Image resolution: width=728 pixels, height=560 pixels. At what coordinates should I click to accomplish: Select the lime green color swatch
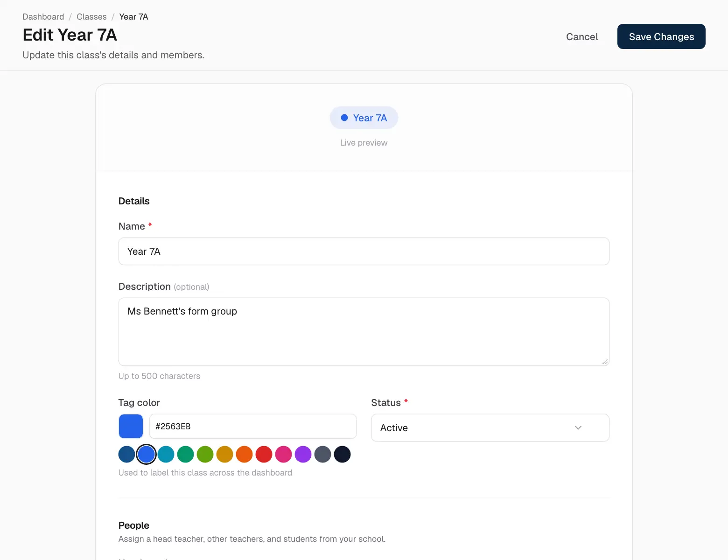pyautogui.click(x=205, y=454)
